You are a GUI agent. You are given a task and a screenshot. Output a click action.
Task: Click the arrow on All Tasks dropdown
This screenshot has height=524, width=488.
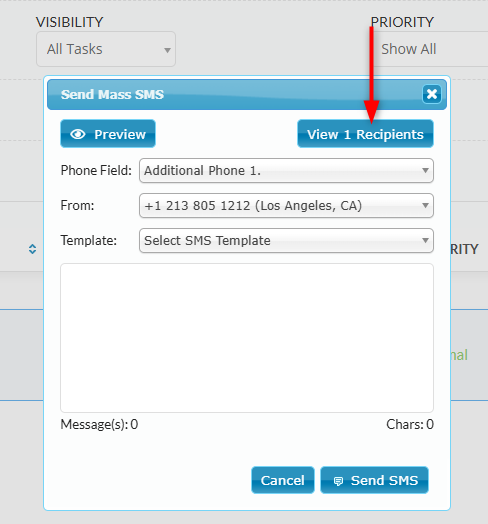[167, 50]
